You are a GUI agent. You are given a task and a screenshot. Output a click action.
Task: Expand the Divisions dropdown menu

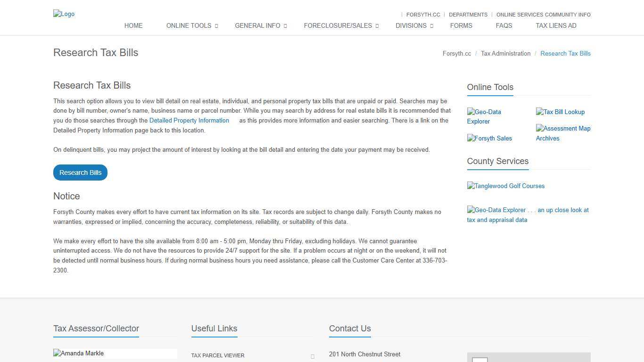coord(413,26)
